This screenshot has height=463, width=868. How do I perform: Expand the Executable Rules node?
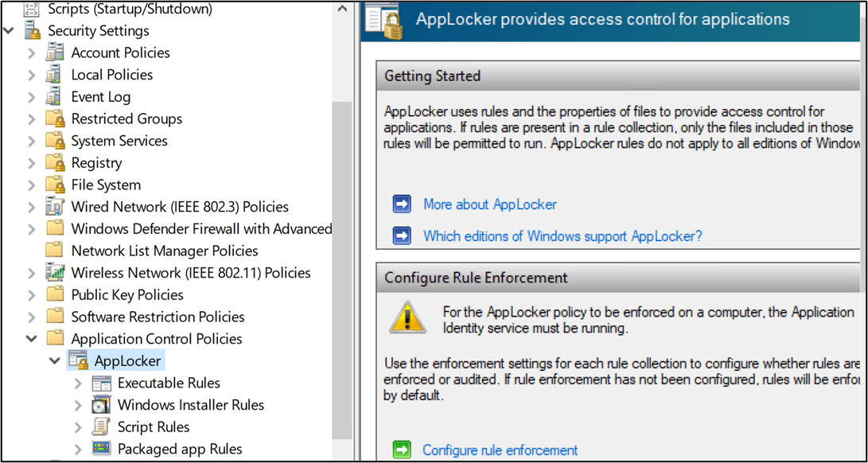77,383
